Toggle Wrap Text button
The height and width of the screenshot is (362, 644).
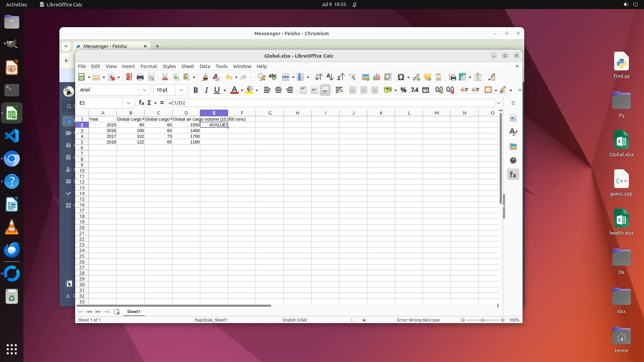(339, 90)
